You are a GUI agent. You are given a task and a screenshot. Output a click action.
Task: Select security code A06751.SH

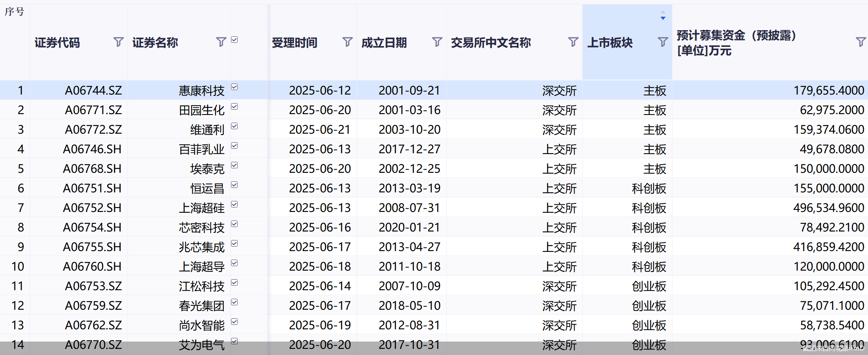(92, 188)
